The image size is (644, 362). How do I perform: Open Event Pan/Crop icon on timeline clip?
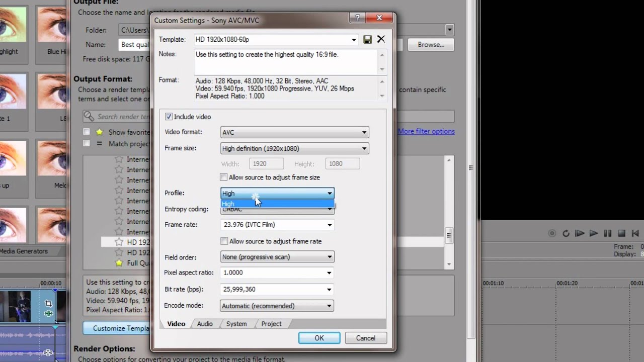(48, 303)
